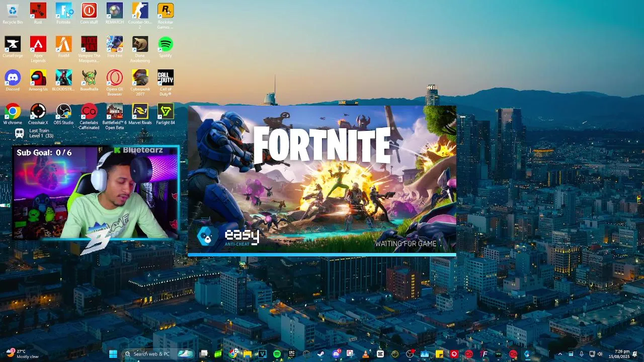Viewport: 644px width, 362px height.
Task: Launch the Fortnite desktop shortcut
Action: [x=63, y=14]
